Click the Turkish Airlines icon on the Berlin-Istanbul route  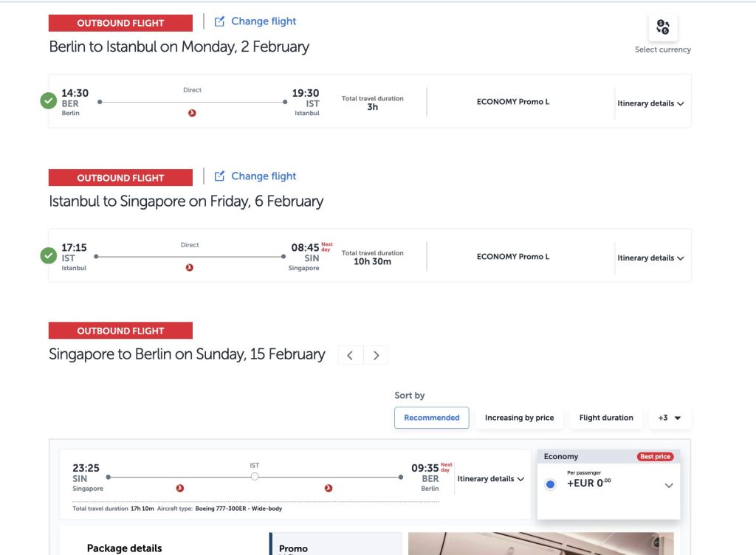192,113
